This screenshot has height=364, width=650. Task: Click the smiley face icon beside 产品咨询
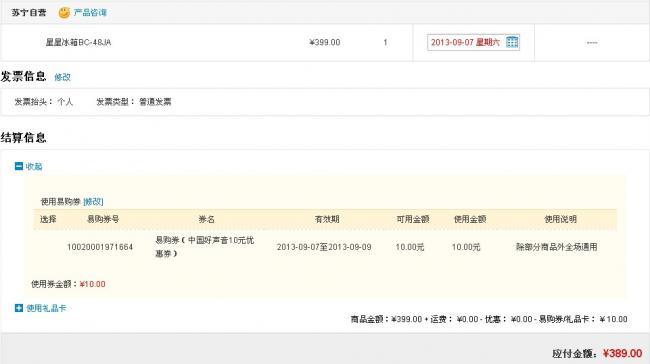pyautogui.click(x=64, y=12)
